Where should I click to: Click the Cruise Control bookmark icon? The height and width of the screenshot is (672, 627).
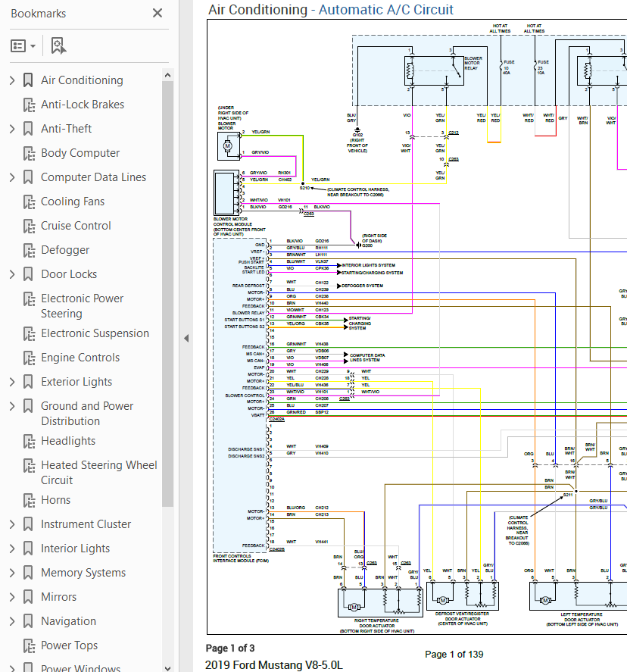click(x=29, y=226)
